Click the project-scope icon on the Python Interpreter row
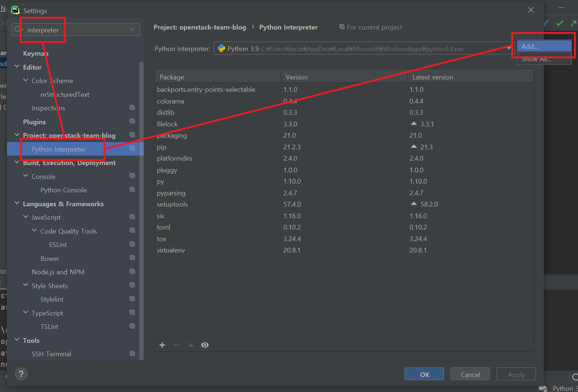The height and width of the screenshot is (392, 578). 132,148
